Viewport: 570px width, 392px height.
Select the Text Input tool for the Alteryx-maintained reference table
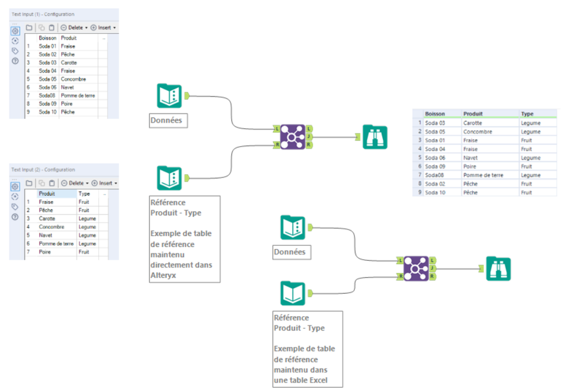click(x=169, y=178)
